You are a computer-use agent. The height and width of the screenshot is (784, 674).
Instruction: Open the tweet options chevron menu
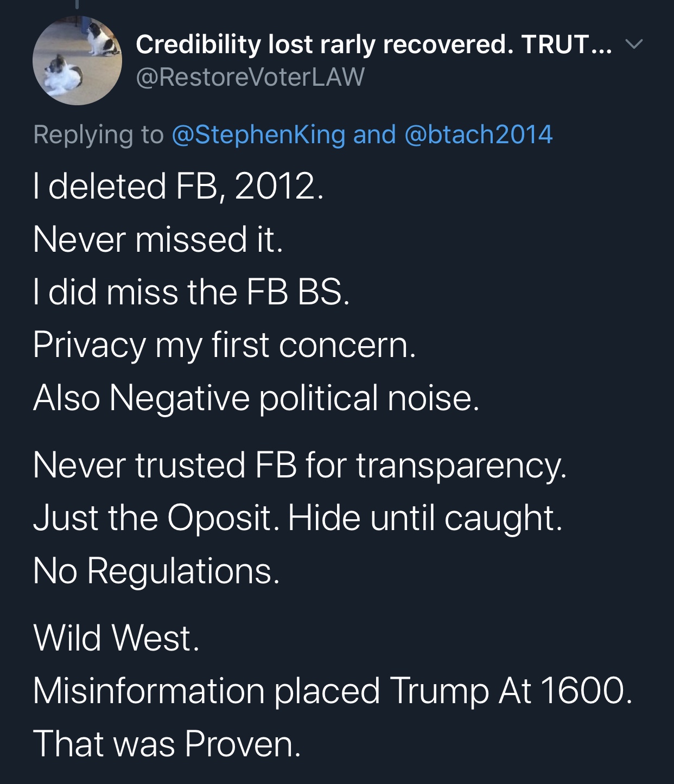click(x=634, y=43)
